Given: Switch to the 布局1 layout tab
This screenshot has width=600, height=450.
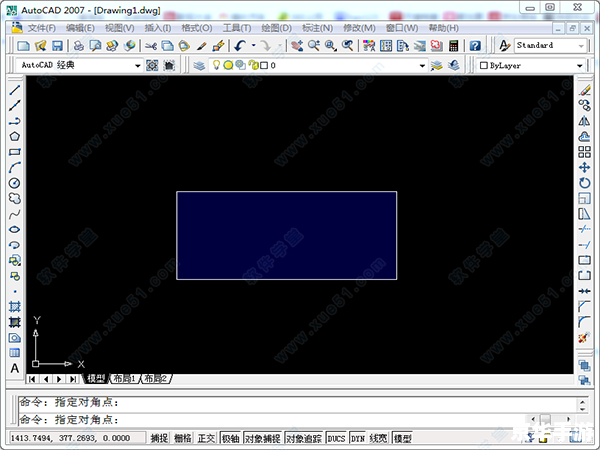Looking at the screenshot, I should pos(125,379).
